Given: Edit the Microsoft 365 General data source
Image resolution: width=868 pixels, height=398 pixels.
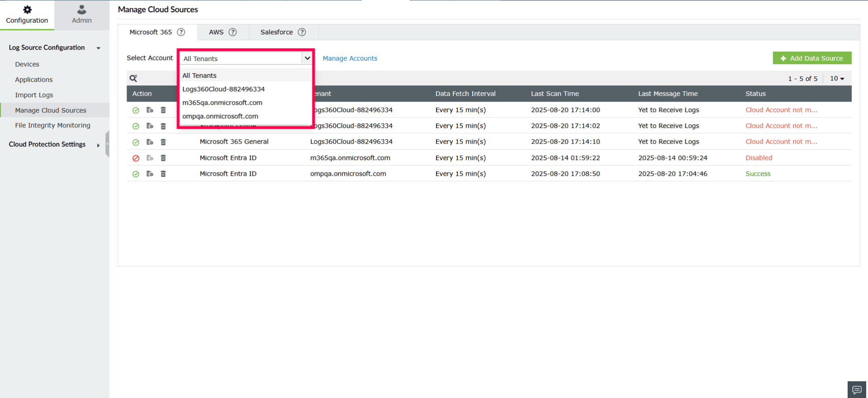Looking at the screenshot, I should coord(150,142).
